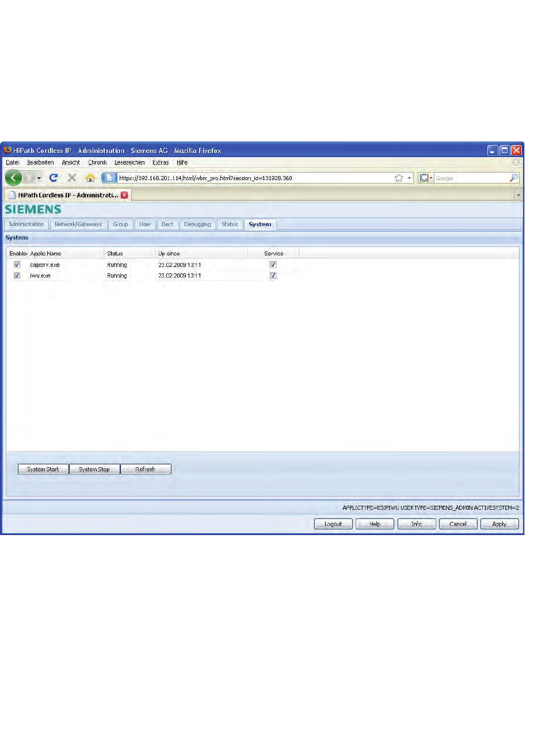The width and height of the screenshot is (557, 756).
Task: Click the Status column header
Action: (x=129, y=253)
